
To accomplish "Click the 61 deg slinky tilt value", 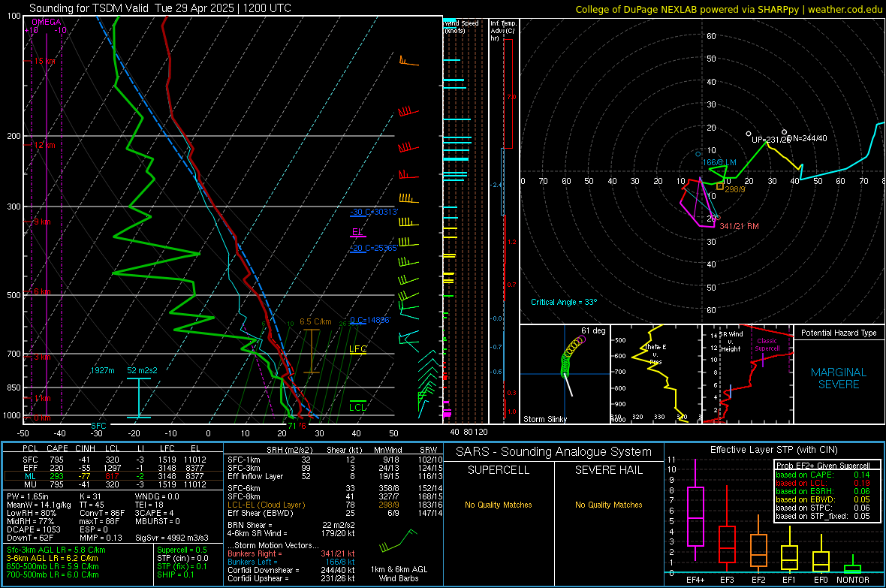I will point(592,330).
